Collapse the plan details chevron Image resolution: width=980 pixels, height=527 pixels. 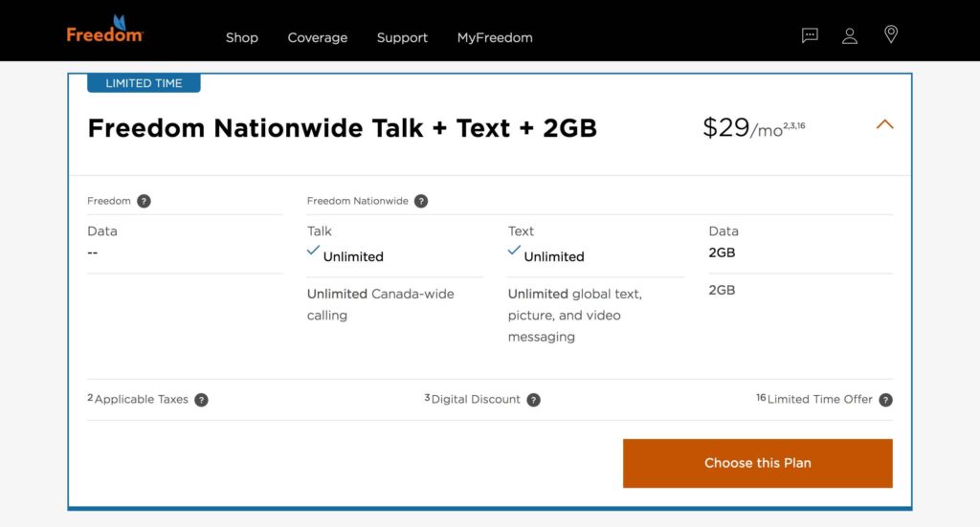(x=884, y=124)
